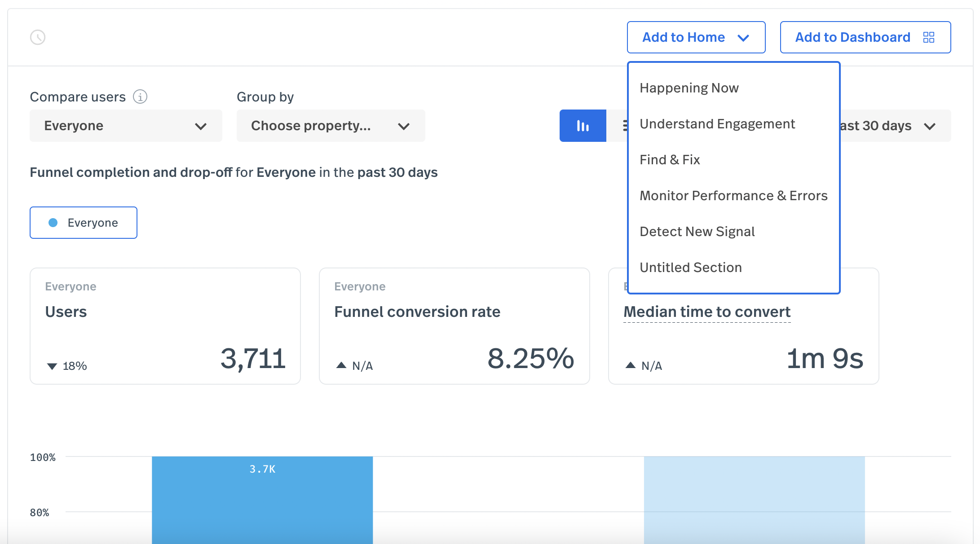
Task: Switch to bar chart view icon
Action: [x=583, y=126]
